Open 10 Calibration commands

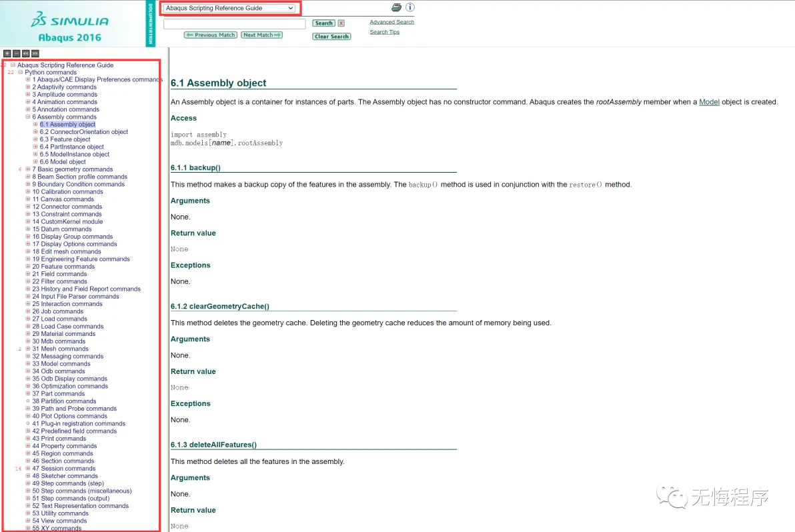67,192
